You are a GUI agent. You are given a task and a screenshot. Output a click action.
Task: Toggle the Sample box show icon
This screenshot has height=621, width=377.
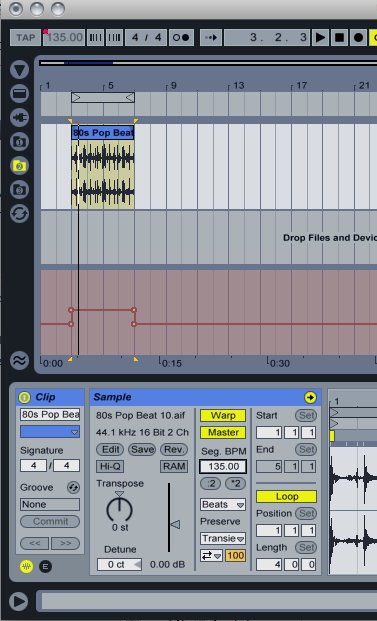27,567
